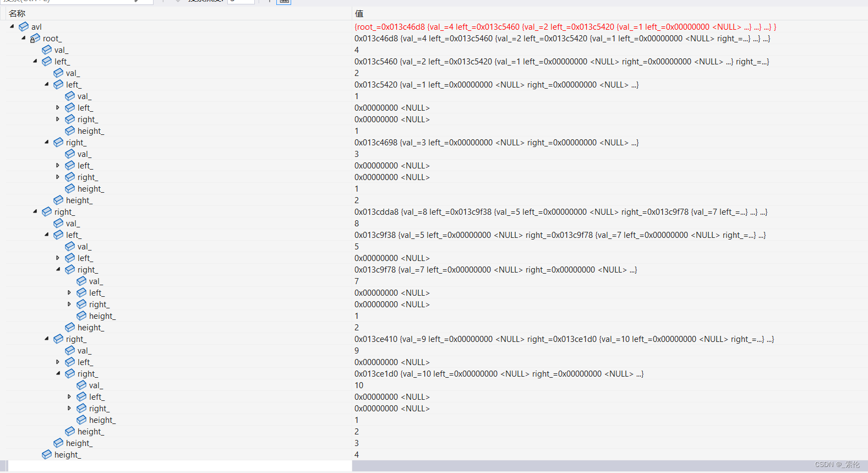868x473 pixels.
Task: Select the val_ row name with value 3
Action: [84, 154]
